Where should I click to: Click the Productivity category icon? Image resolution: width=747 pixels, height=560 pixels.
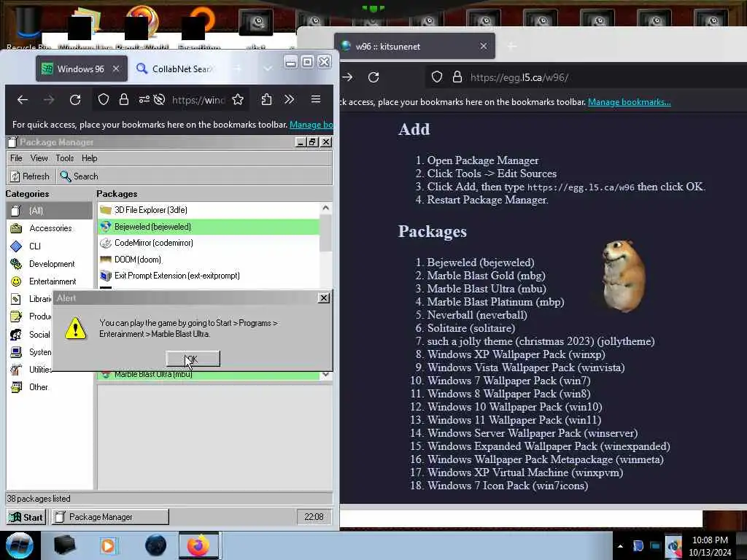(x=16, y=316)
